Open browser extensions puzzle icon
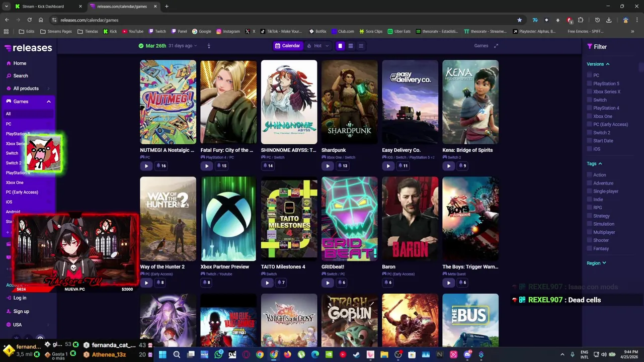644x362 pixels. point(581,20)
